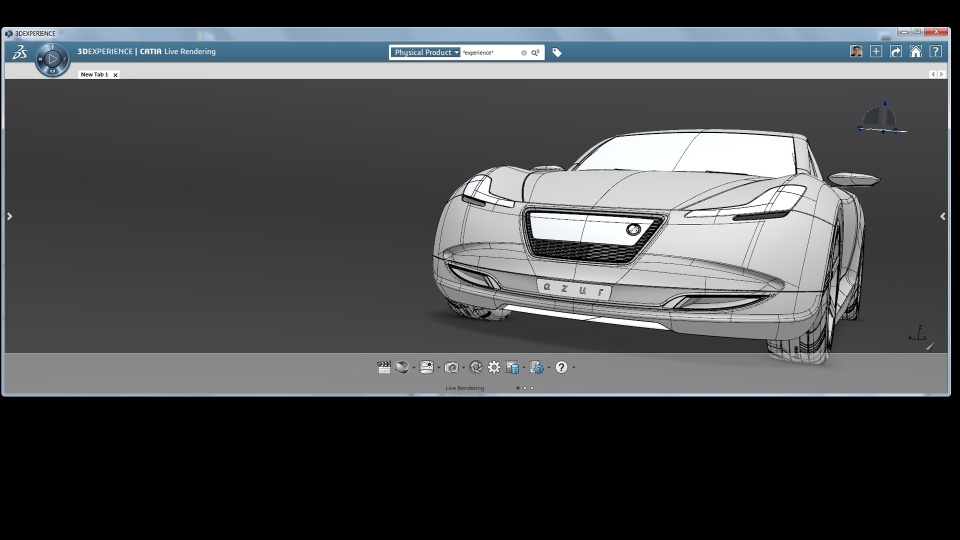Click the plus add icon in top bar
The image size is (960, 540).
pyautogui.click(x=876, y=52)
